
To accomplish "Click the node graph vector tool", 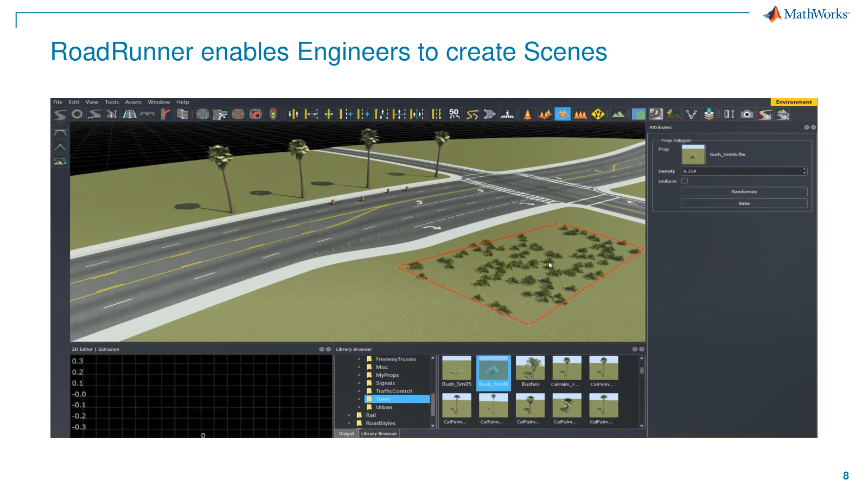I will pyautogui.click(x=691, y=114).
